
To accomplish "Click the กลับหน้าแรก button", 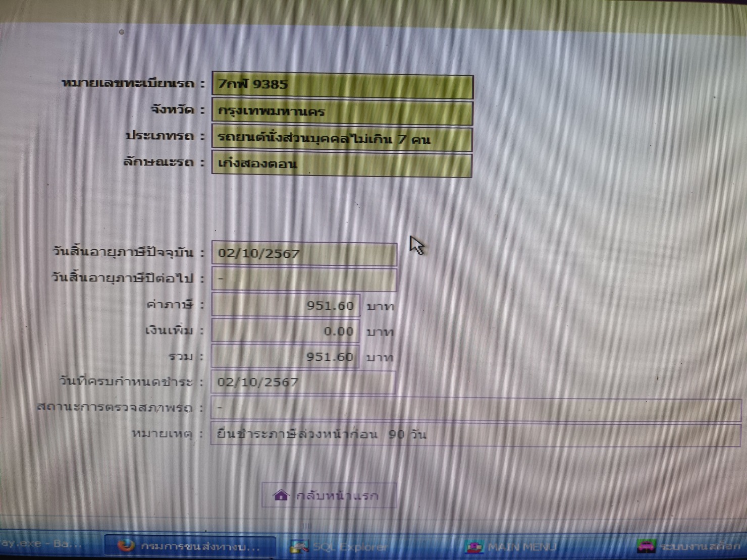I will pos(329,495).
